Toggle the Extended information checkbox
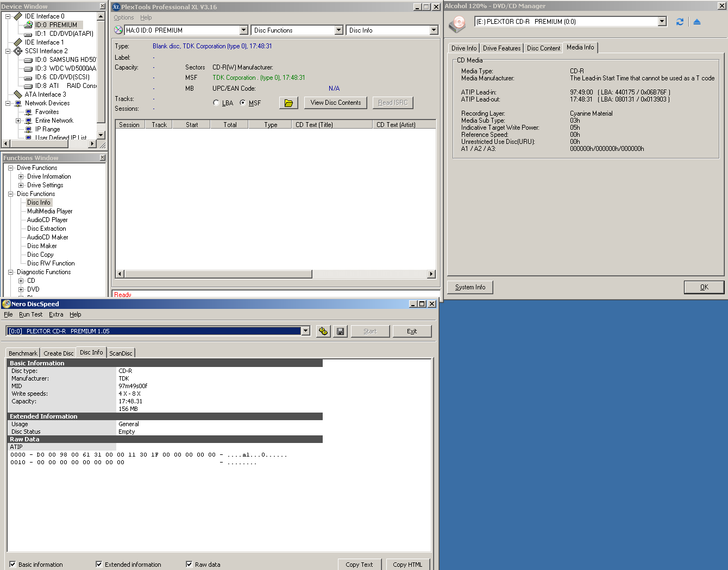Image resolution: width=728 pixels, height=570 pixels. pyautogui.click(x=99, y=564)
